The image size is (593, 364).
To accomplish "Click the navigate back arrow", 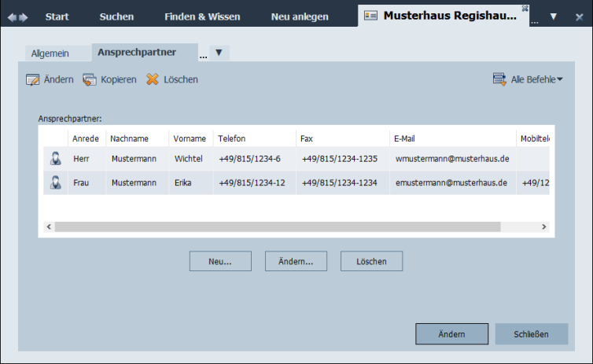I will (12, 17).
